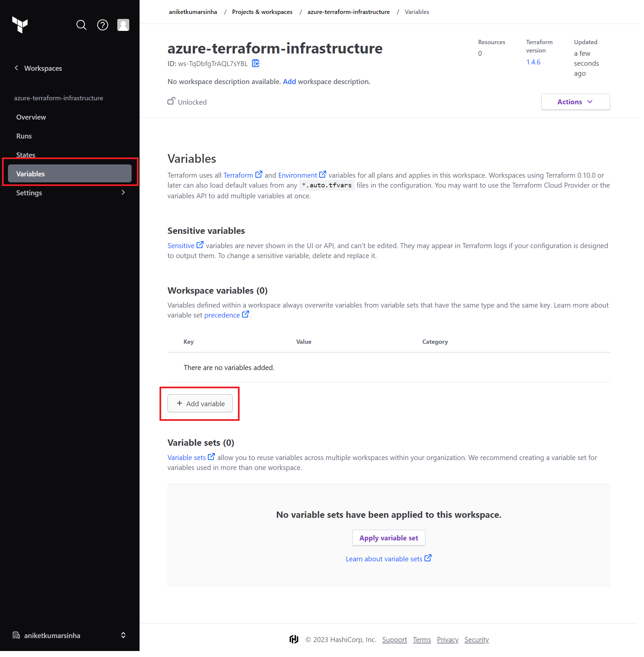Open the Variable sets documentation link
Screen dimensions: 644x657
(x=187, y=458)
